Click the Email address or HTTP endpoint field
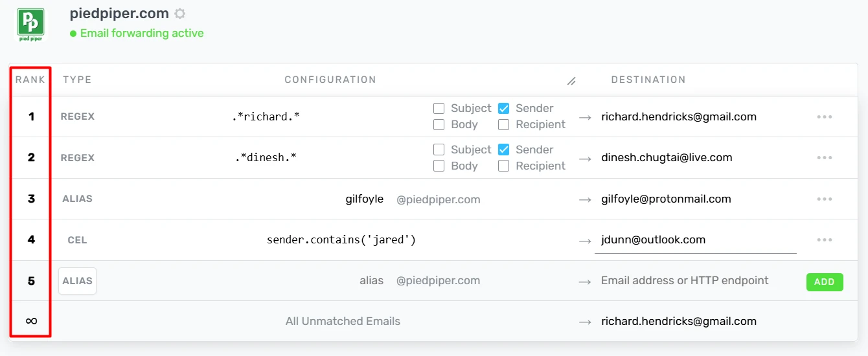This screenshot has width=868, height=356. 694,280
